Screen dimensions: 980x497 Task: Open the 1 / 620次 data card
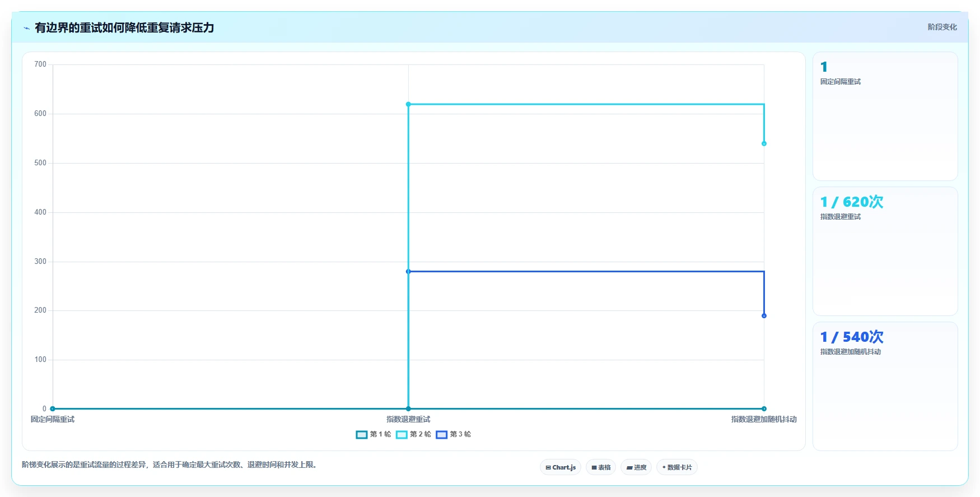tap(885, 252)
